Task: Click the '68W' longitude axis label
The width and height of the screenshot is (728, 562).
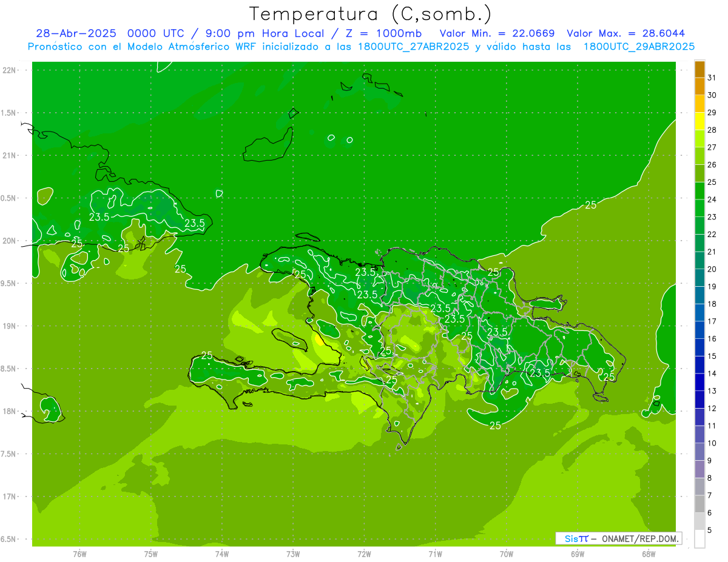Action: point(649,554)
